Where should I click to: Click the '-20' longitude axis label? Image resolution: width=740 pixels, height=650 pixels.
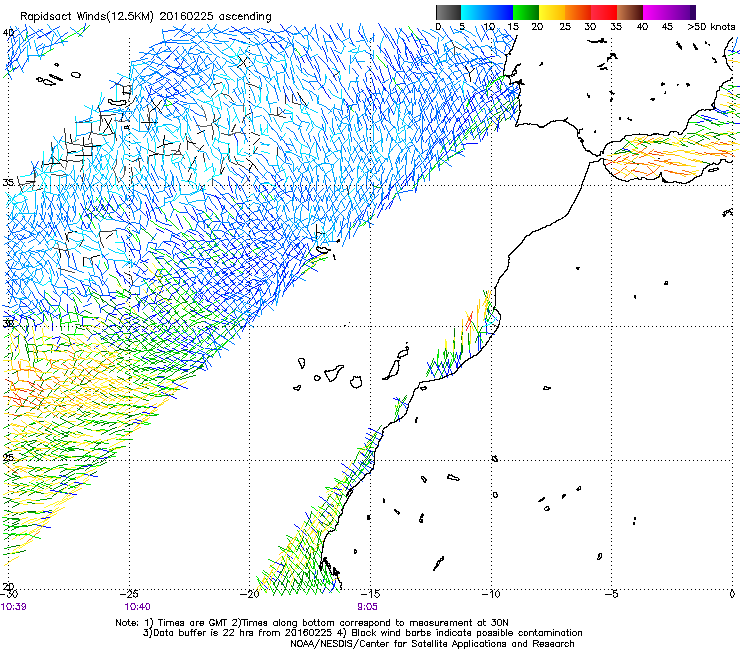click(x=250, y=594)
